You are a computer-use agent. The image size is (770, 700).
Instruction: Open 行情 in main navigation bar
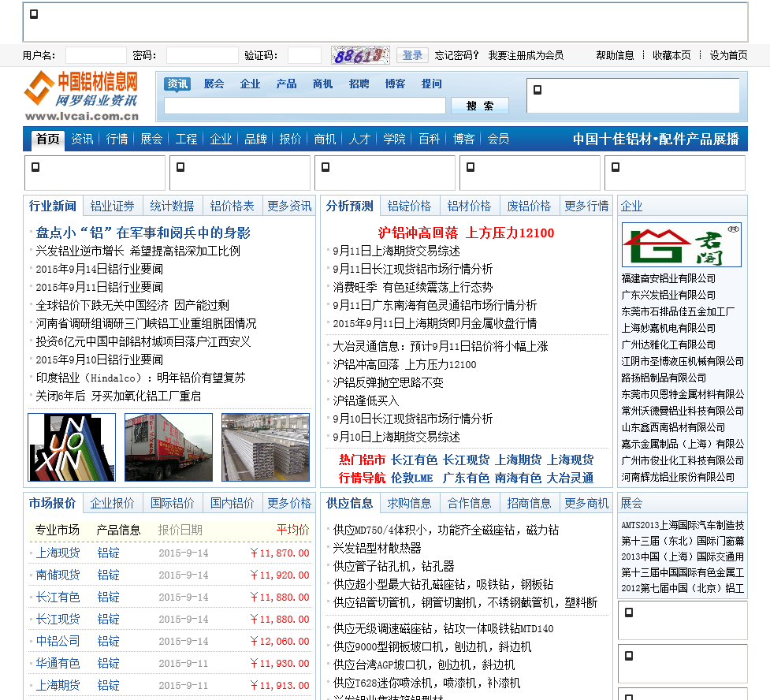point(117,139)
